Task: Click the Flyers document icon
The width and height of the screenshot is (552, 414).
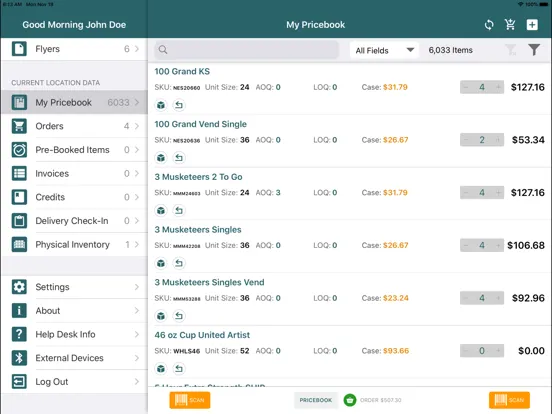Action: 19,49
